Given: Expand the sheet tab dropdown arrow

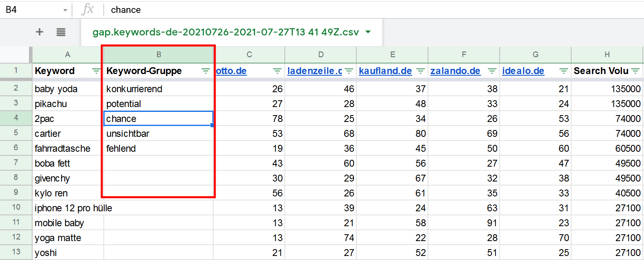Looking at the screenshot, I should 368,32.
